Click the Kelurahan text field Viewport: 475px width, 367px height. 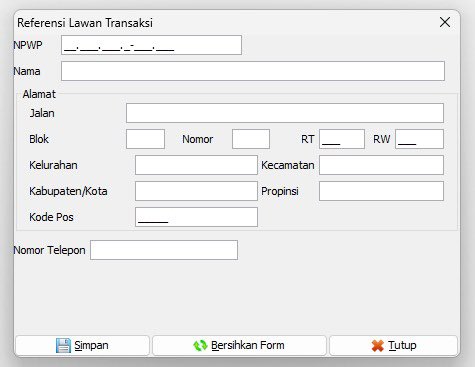click(x=196, y=165)
